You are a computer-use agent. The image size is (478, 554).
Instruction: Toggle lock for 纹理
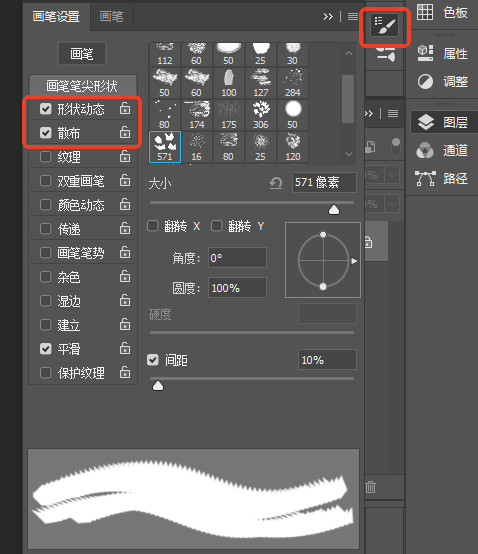[125, 156]
